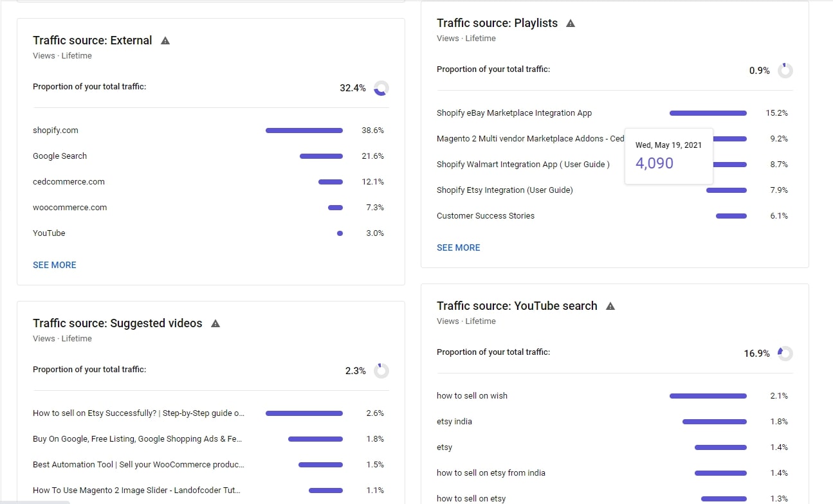Open Customer Success Stories playlist
The width and height of the screenshot is (833, 504).
point(486,216)
